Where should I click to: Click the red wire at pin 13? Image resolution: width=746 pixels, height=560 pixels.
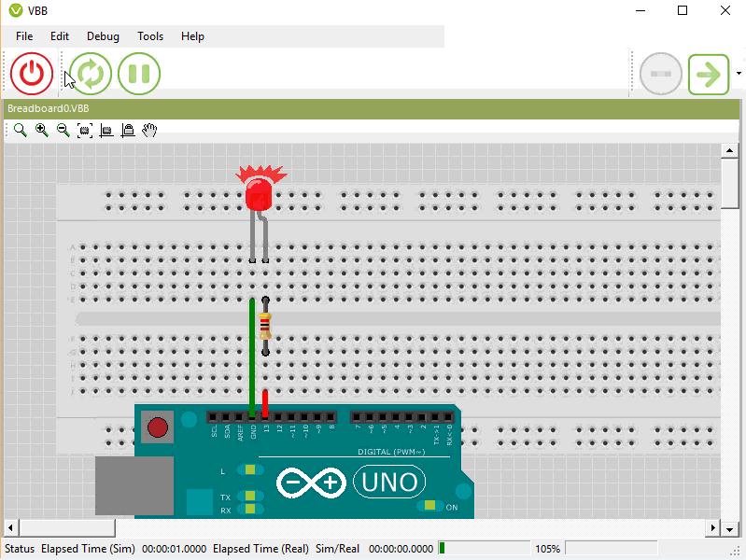tap(265, 403)
